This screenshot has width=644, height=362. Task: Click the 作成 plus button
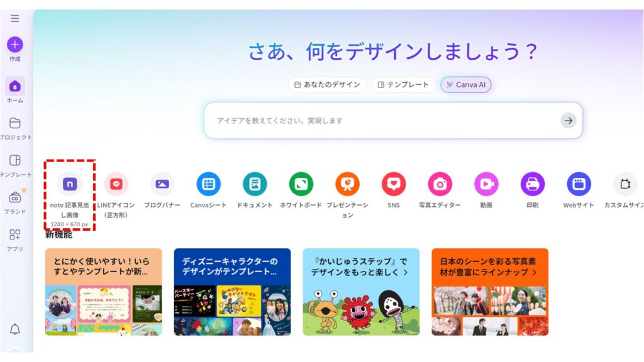click(15, 45)
